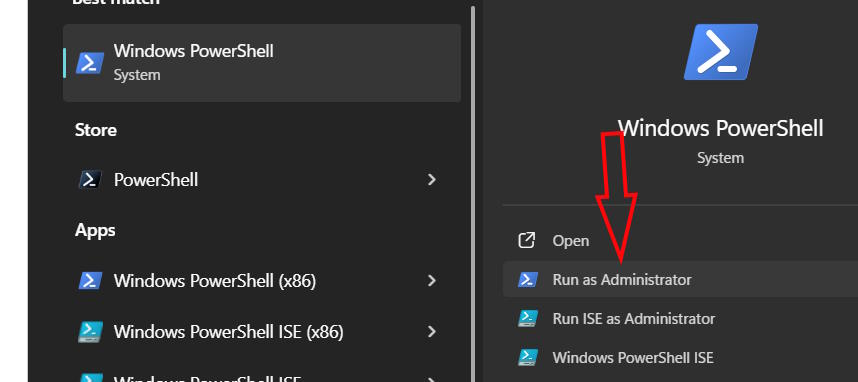Choose Open in the details pane

coord(680,241)
